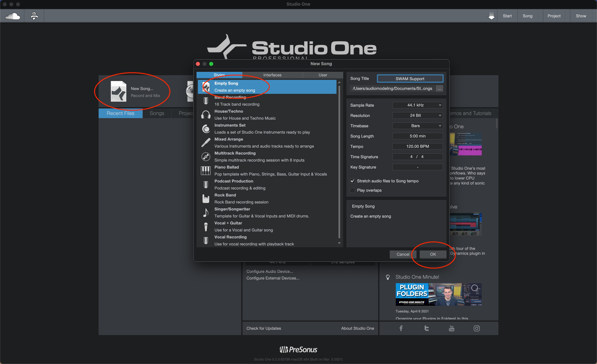Open the Instagram icon link
The image size is (597, 364).
click(477, 328)
